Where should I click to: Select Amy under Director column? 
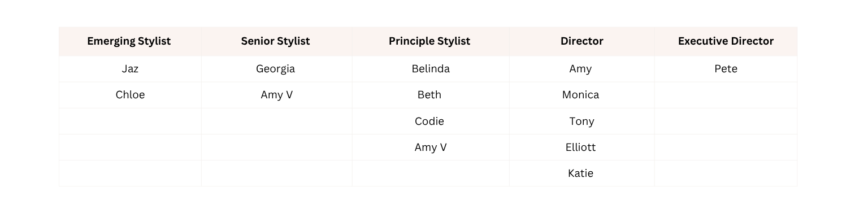(x=581, y=69)
